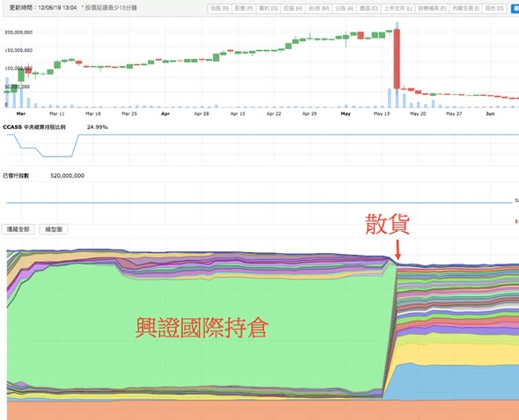Click the Mar 18 date label

pos(93,113)
